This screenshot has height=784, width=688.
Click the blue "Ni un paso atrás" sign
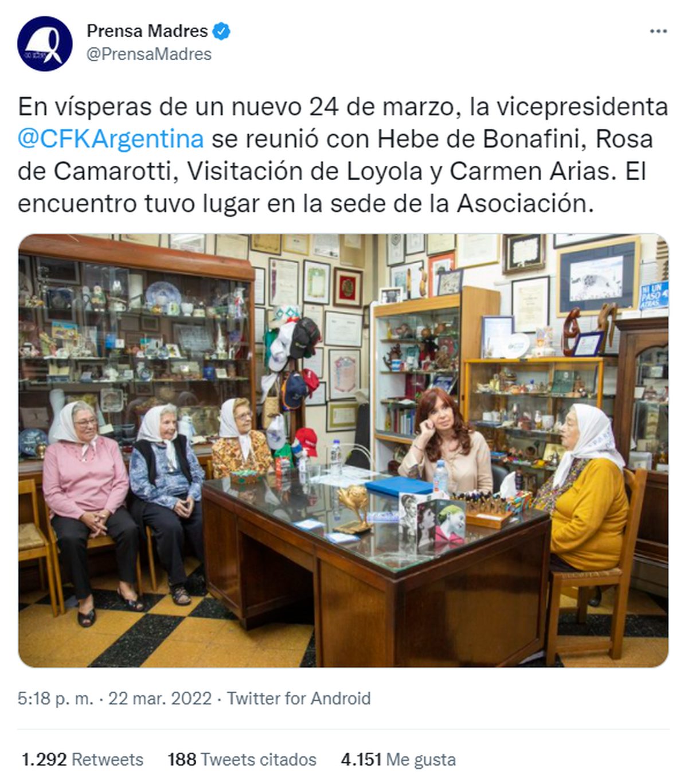click(x=654, y=295)
